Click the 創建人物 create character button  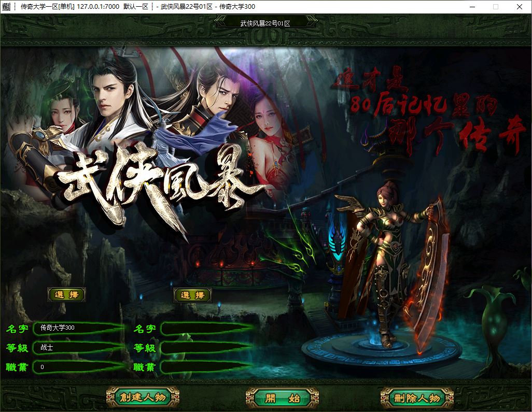pyautogui.click(x=143, y=397)
